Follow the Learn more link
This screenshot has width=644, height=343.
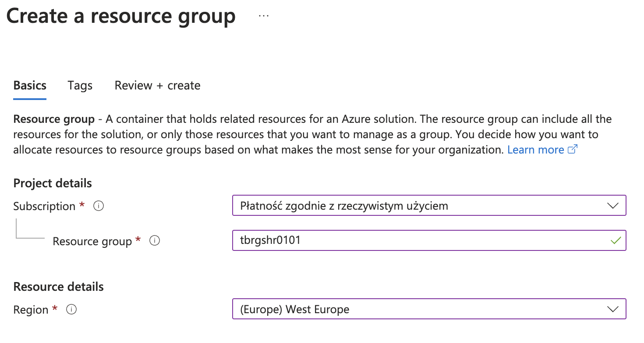(x=536, y=150)
